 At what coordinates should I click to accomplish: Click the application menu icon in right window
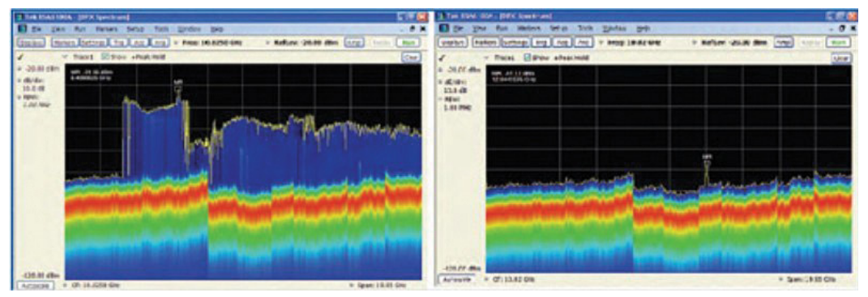coord(443,28)
